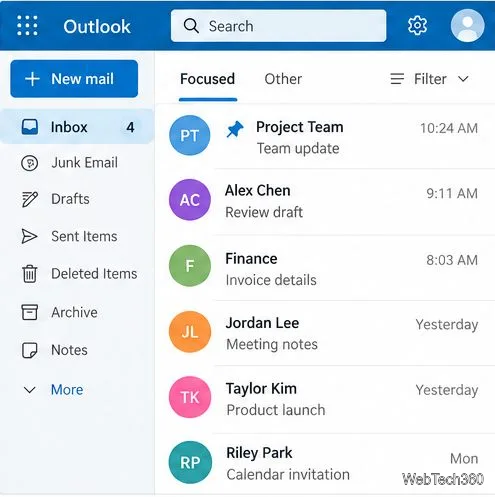
Task: Open the 'Review draft' subject
Action: 264,212
